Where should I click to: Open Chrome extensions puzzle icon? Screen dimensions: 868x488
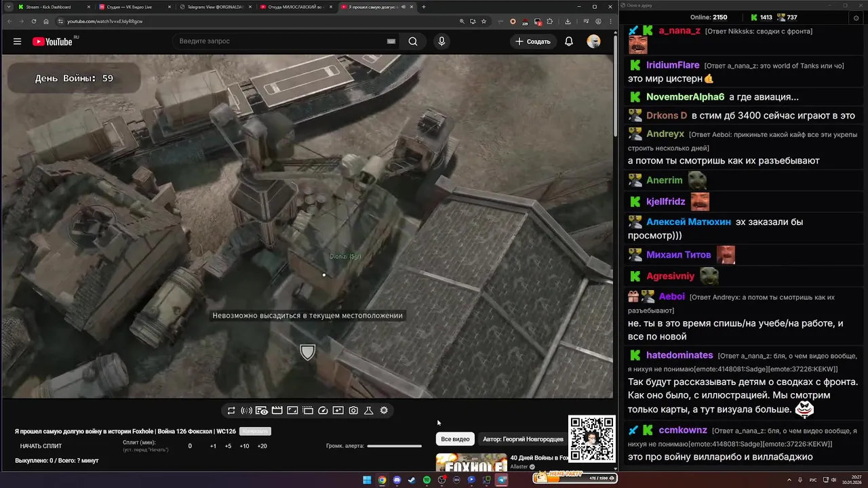pos(550,21)
